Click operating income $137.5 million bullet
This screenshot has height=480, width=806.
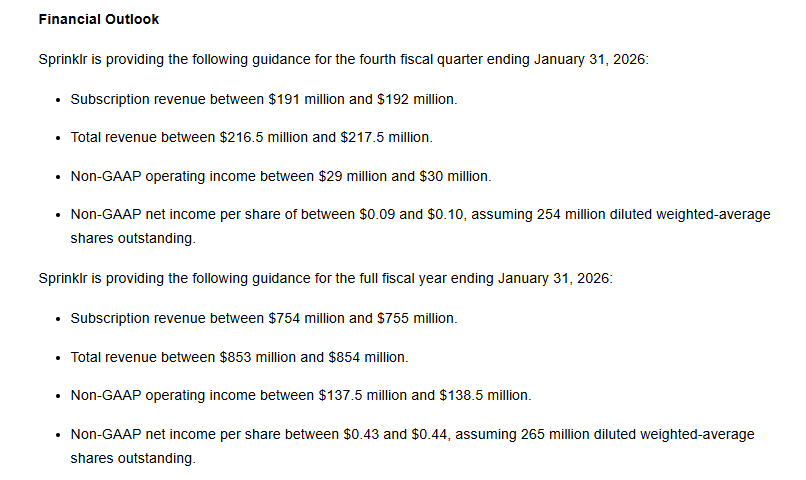pyautogui.click(x=301, y=396)
